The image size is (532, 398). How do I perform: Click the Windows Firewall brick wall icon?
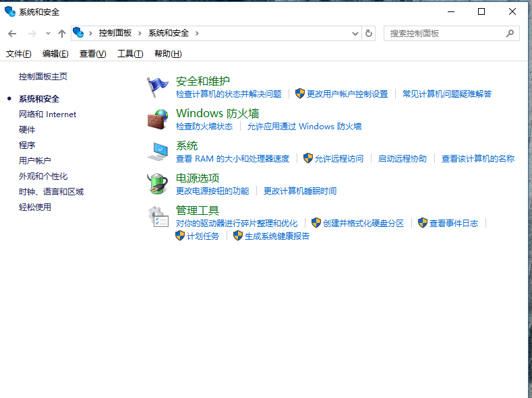[x=158, y=119]
